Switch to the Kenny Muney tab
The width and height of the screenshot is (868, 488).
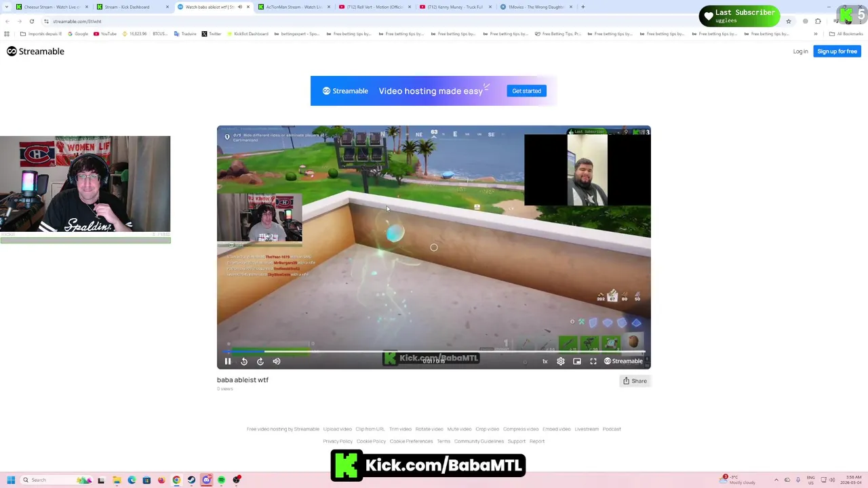[x=455, y=7]
